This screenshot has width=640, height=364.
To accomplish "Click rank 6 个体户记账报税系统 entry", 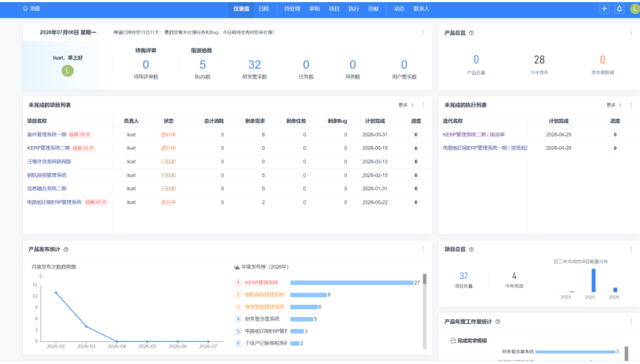I will [266, 343].
